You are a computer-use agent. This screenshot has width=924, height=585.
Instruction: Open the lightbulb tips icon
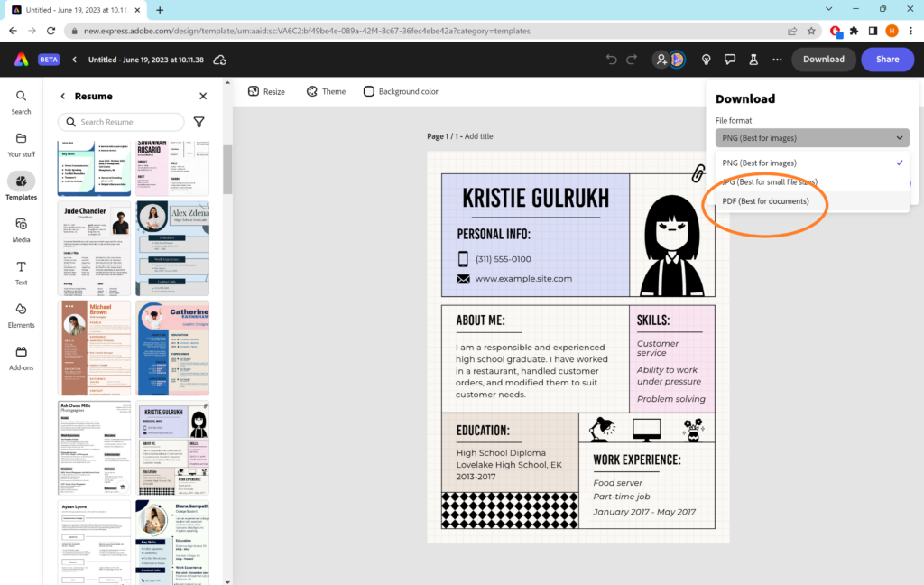coord(706,60)
